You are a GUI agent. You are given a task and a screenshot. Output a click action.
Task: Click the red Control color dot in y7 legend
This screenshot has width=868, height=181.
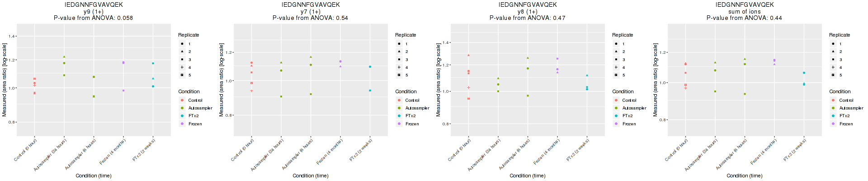click(399, 100)
